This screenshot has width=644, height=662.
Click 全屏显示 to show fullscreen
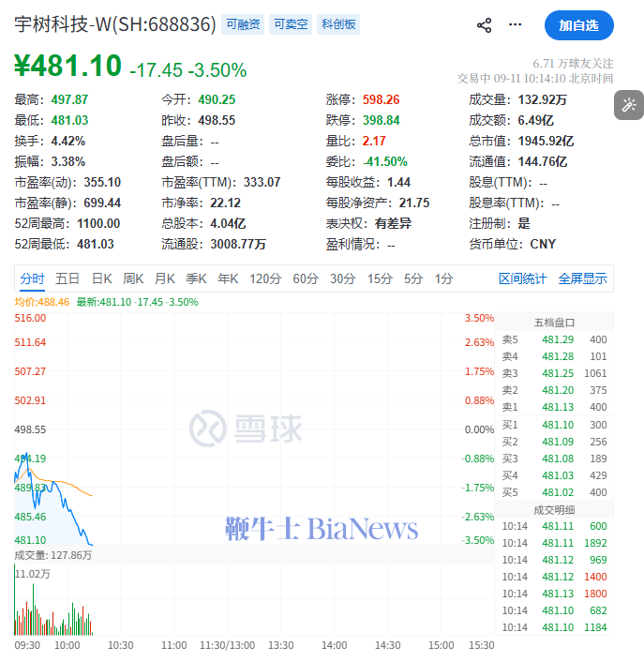(x=582, y=278)
